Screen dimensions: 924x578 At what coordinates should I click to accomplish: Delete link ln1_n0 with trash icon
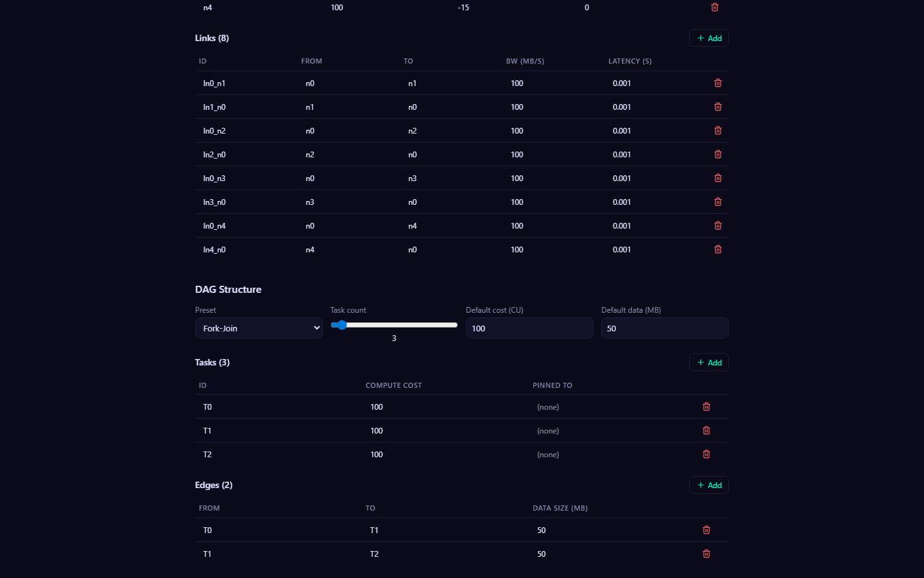(x=717, y=107)
